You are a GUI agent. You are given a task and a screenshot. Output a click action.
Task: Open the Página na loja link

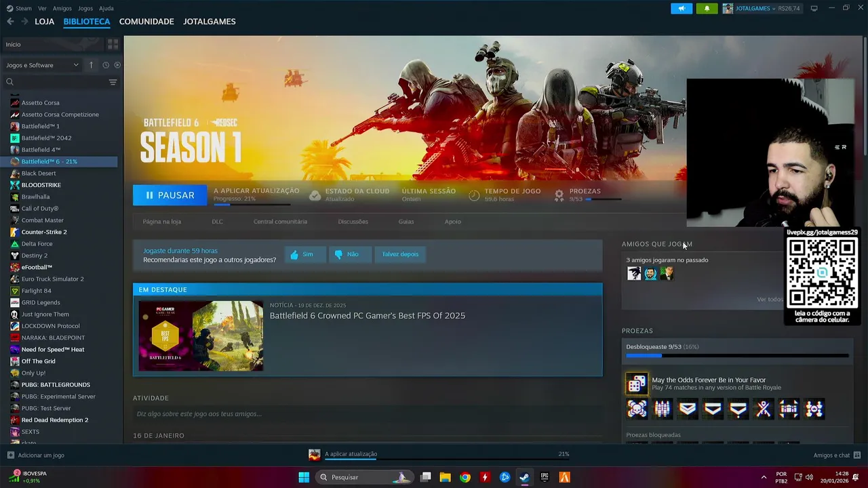[161, 222]
